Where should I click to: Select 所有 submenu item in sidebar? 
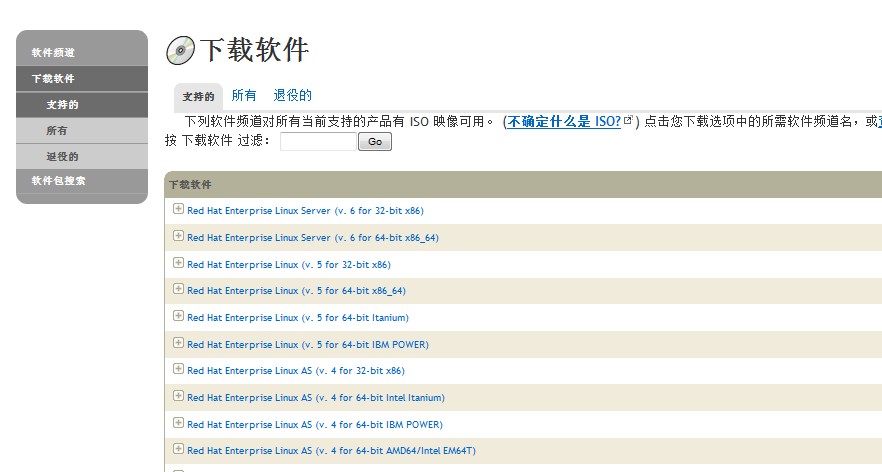[x=82, y=131]
